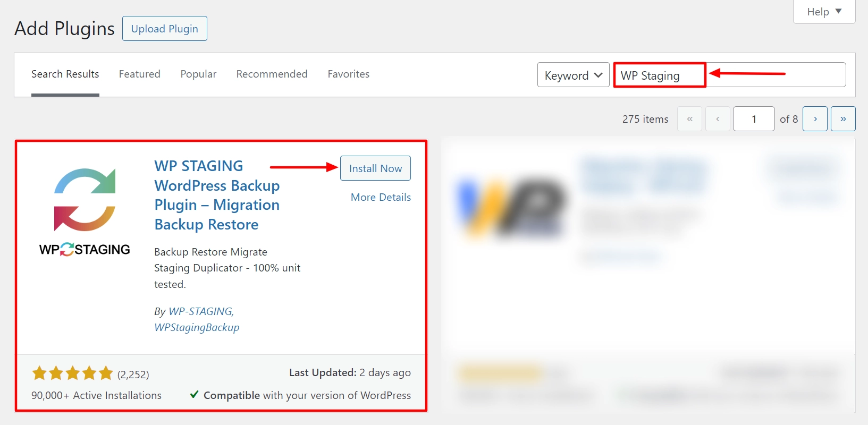Click the disabled first page arrow
868x425 pixels.
(689, 118)
